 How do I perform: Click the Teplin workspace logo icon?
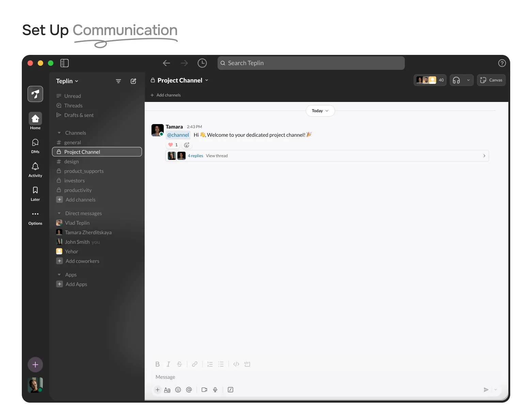(x=35, y=94)
